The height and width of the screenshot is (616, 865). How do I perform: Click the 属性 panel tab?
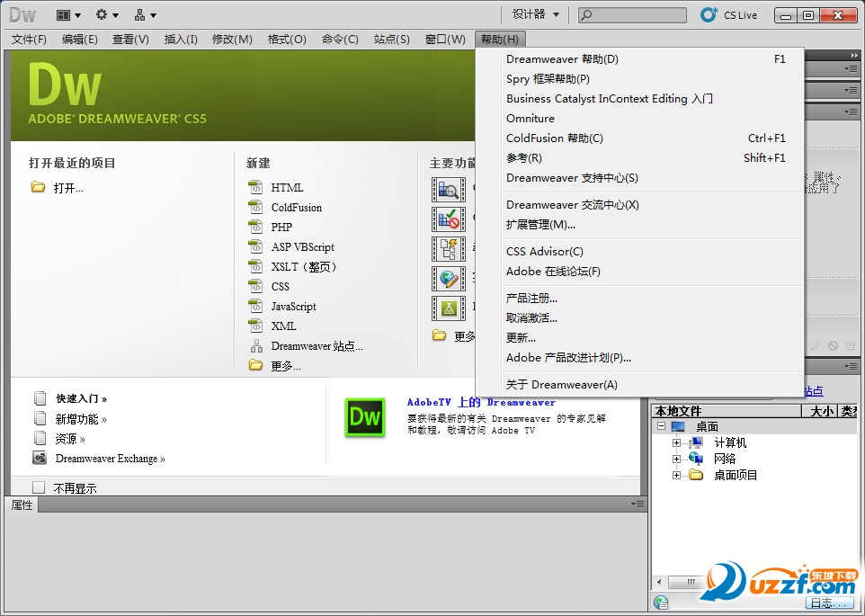coord(22,504)
